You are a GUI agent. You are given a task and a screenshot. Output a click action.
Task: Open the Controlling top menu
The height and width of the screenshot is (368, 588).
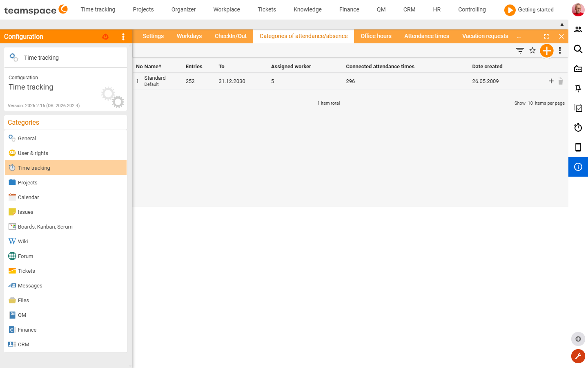(472, 9)
